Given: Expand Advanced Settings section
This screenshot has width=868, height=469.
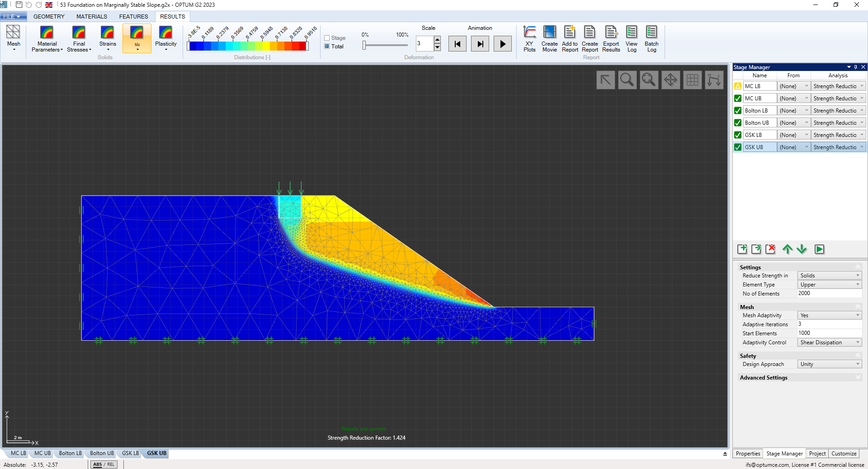Looking at the screenshot, I should (858, 377).
